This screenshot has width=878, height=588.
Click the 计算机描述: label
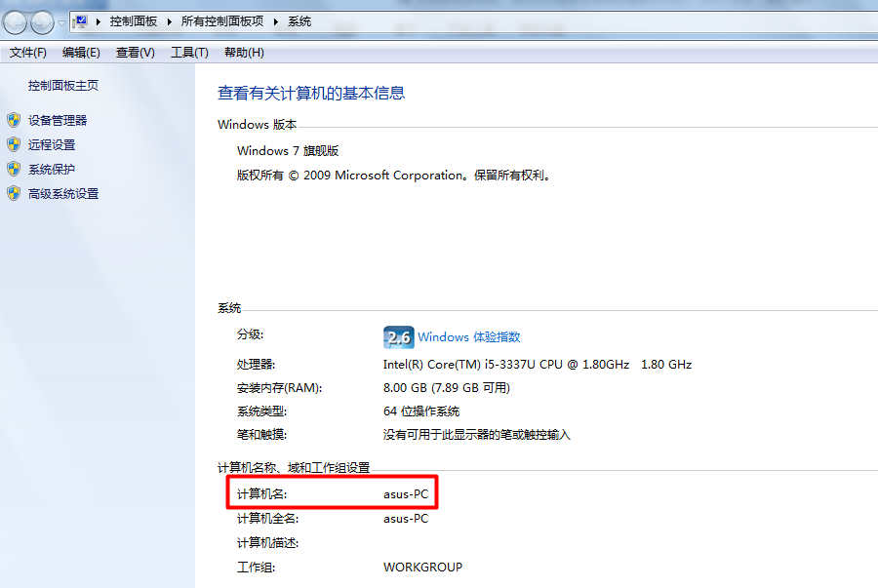[x=267, y=543]
